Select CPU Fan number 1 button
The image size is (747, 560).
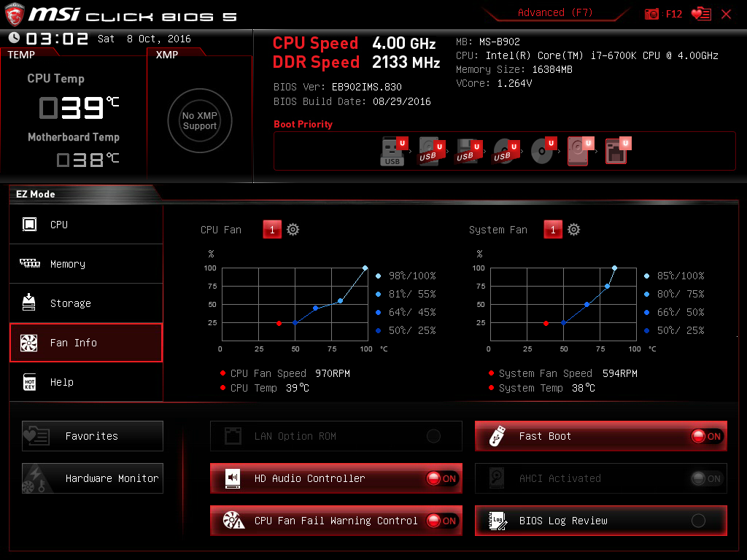[x=272, y=230]
